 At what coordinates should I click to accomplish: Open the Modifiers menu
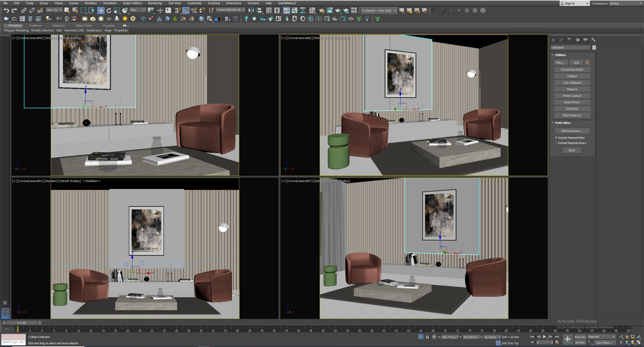pyautogui.click(x=91, y=3)
